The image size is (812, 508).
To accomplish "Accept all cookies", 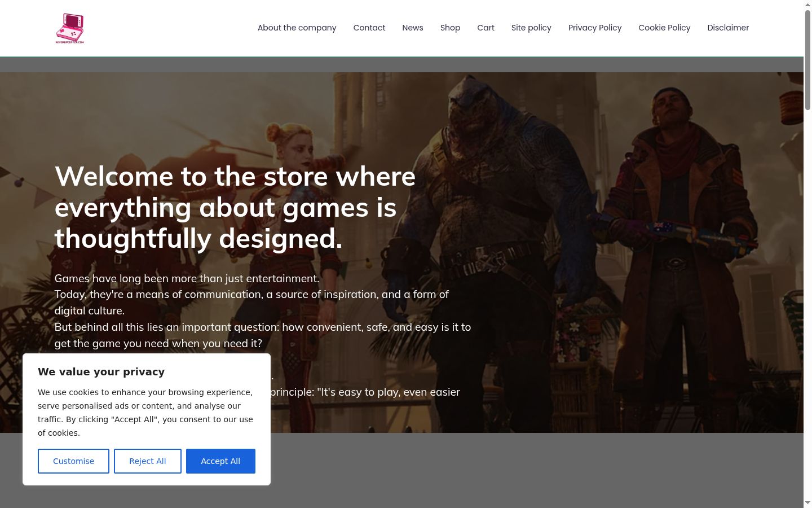I will (220, 461).
